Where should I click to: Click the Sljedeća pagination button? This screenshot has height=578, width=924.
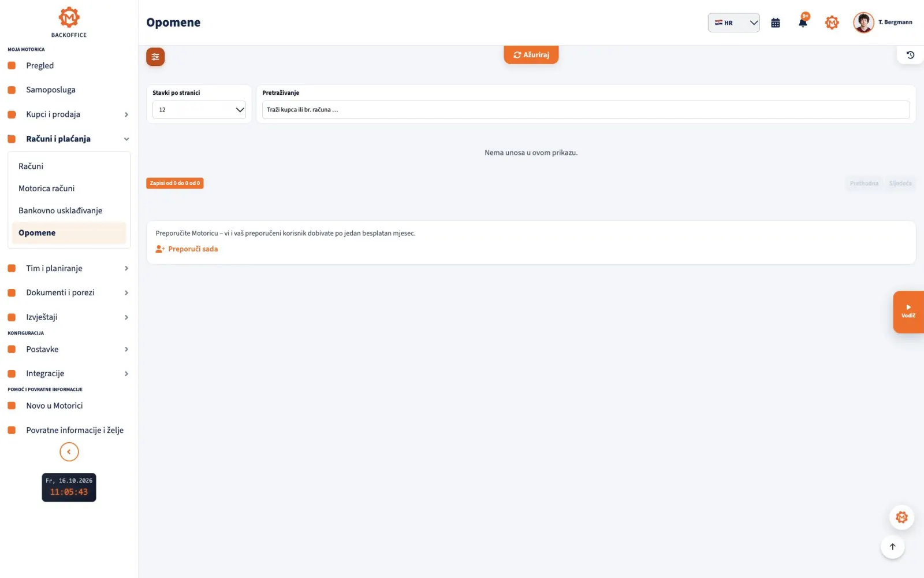click(x=900, y=183)
